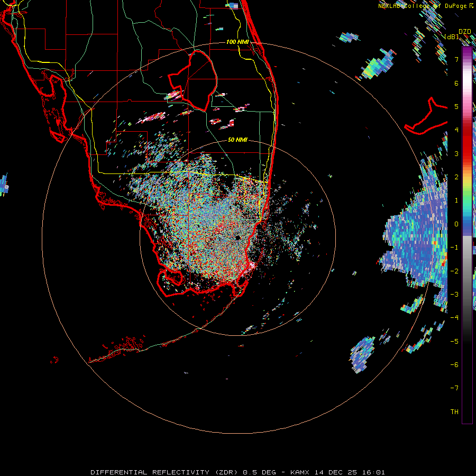The image size is (476, 476).
Task: Click the -4 value on the color scale
Action: [454, 318]
